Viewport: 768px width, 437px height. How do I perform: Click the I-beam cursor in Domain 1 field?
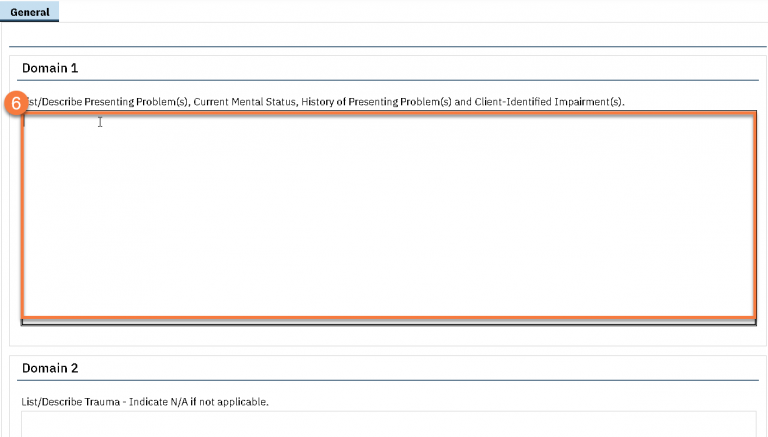point(100,122)
